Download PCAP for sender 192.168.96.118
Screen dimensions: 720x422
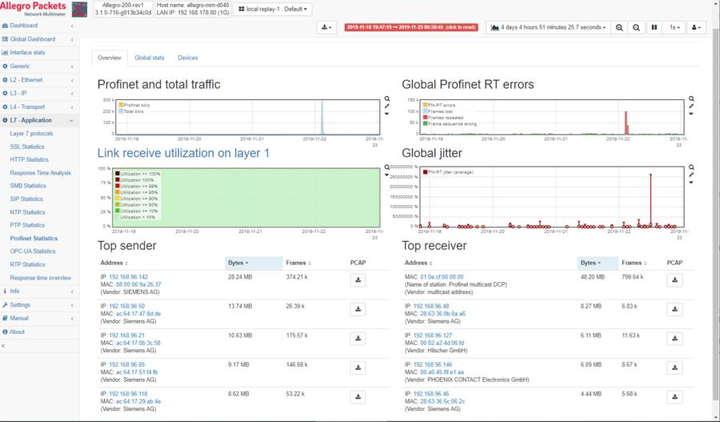click(x=358, y=397)
